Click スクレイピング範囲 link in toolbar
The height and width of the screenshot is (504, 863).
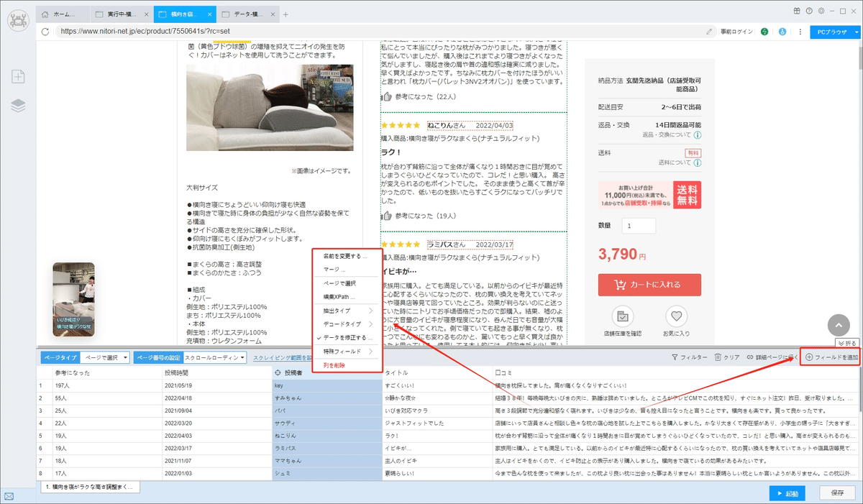pos(282,357)
